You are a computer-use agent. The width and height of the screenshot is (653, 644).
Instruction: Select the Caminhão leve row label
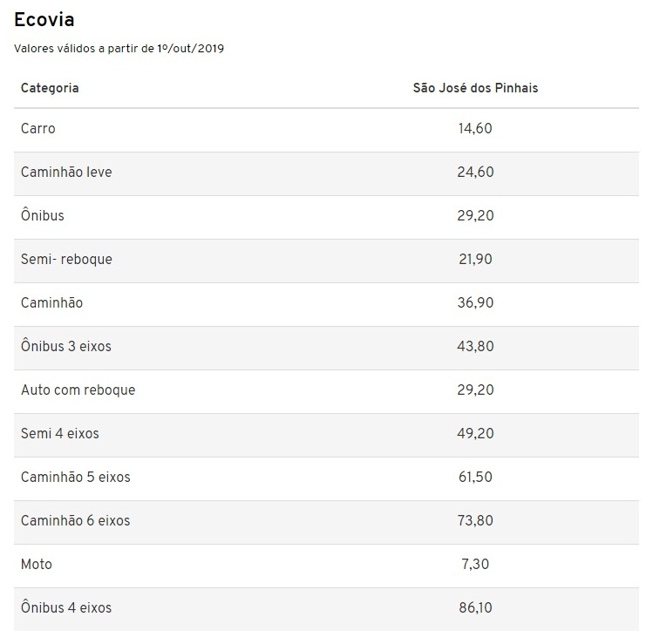(66, 173)
